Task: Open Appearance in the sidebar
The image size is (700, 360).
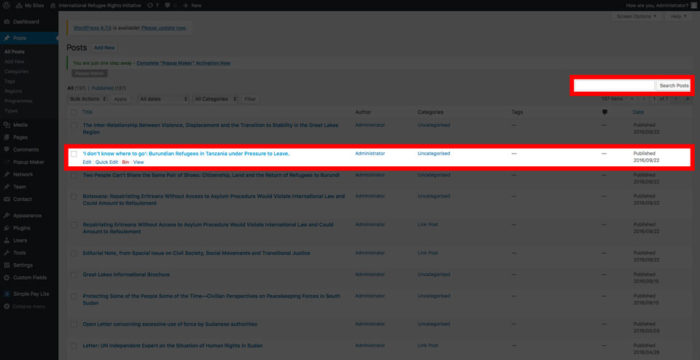Action: point(27,215)
